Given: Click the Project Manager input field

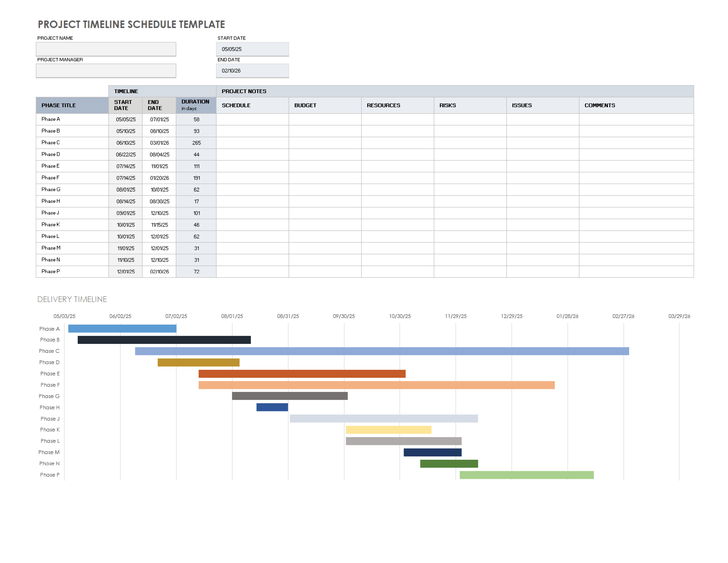Looking at the screenshot, I should (x=106, y=71).
